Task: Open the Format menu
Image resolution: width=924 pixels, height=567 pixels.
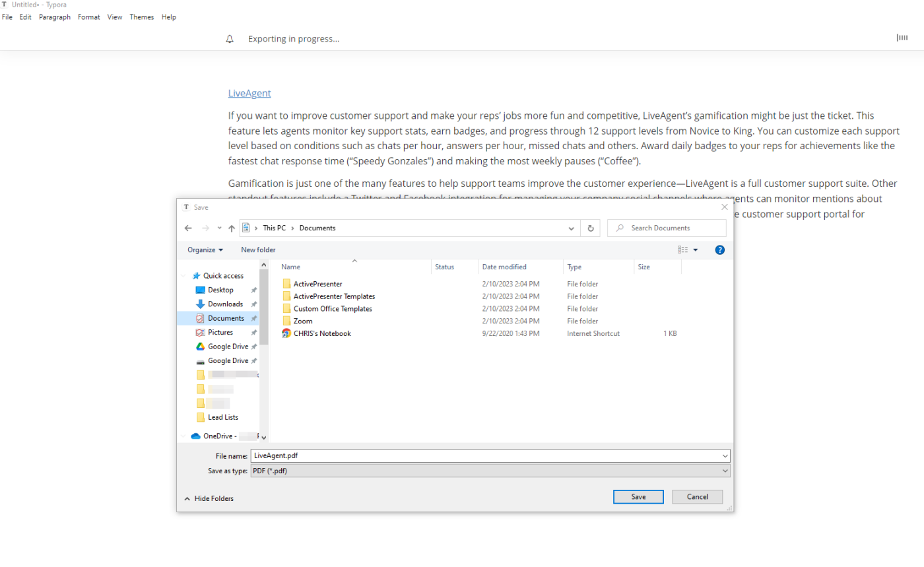Action: [89, 17]
